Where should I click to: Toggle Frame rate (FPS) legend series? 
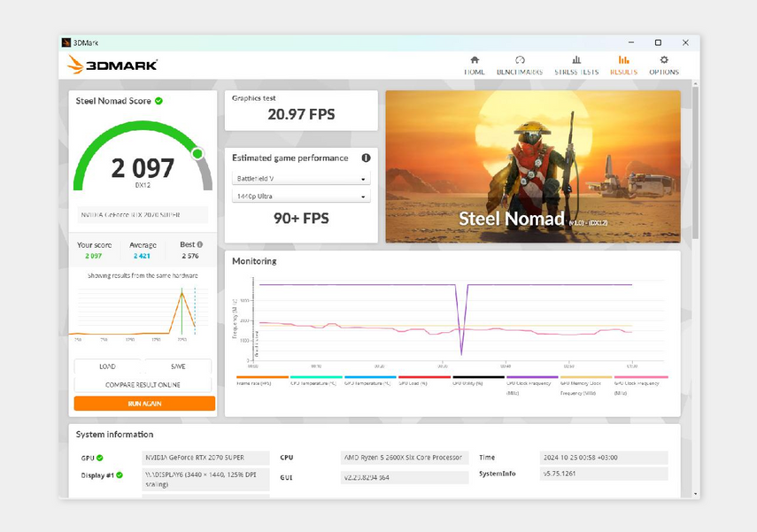pyautogui.click(x=262, y=381)
